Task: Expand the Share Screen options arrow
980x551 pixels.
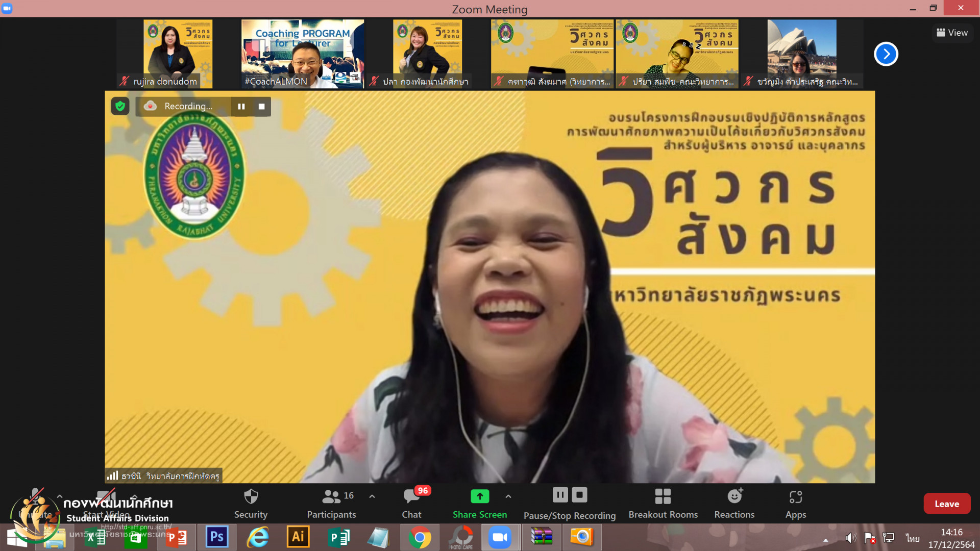Action: click(x=508, y=496)
